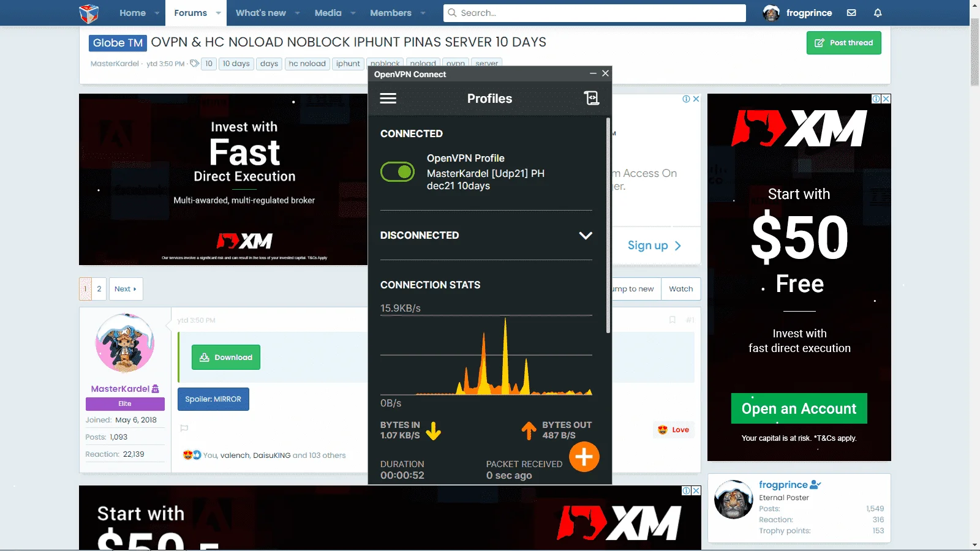This screenshot has width=980, height=551.
Task: Open the frogprince account menu in navbar
Action: (797, 13)
